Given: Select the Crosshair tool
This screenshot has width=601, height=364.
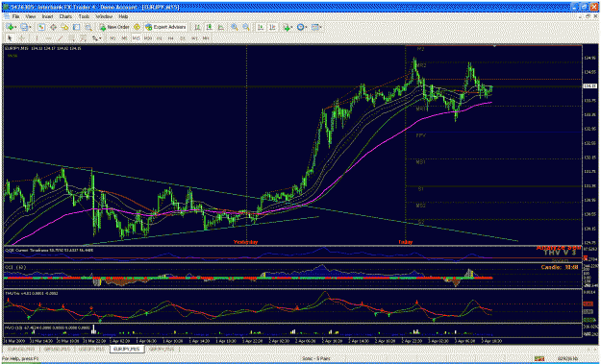Looking at the screenshot, I should click(21, 37).
